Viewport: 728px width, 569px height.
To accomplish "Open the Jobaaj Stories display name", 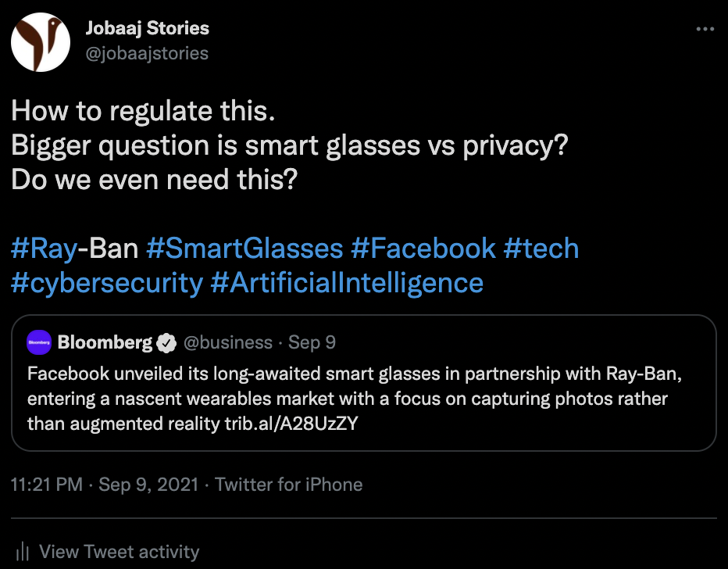I will point(146,29).
